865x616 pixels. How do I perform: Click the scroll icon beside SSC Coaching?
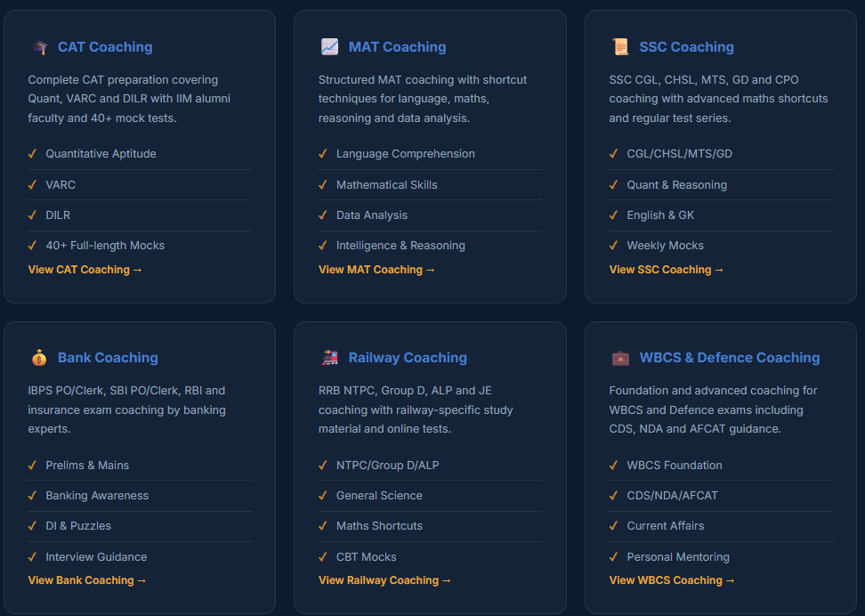pyautogui.click(x=620, y=47)
